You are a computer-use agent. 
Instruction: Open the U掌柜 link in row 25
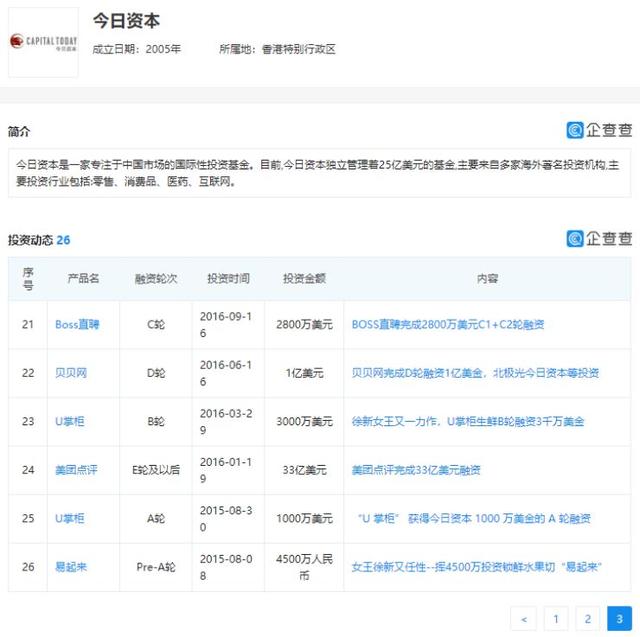tap(70, 519)
